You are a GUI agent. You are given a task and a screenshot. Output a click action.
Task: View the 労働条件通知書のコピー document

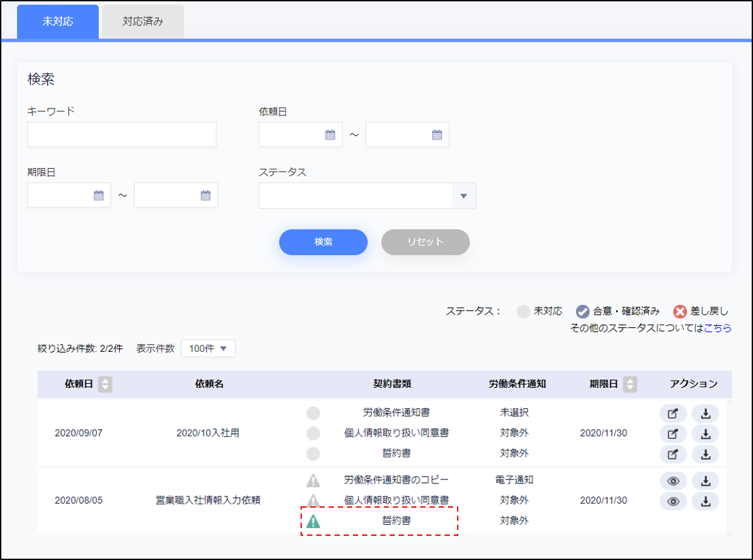[673, 481]
